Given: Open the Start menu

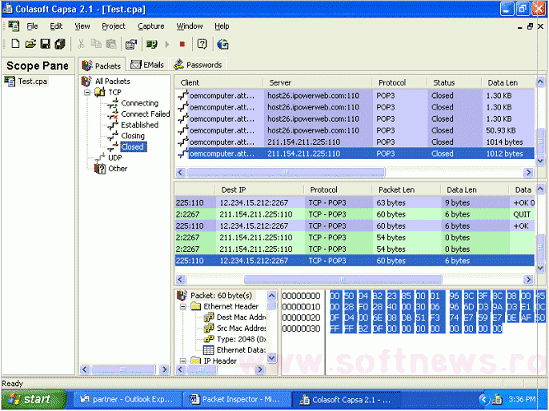Looking at the screenshot, I should pyautogui.click(x=34, y=399).
